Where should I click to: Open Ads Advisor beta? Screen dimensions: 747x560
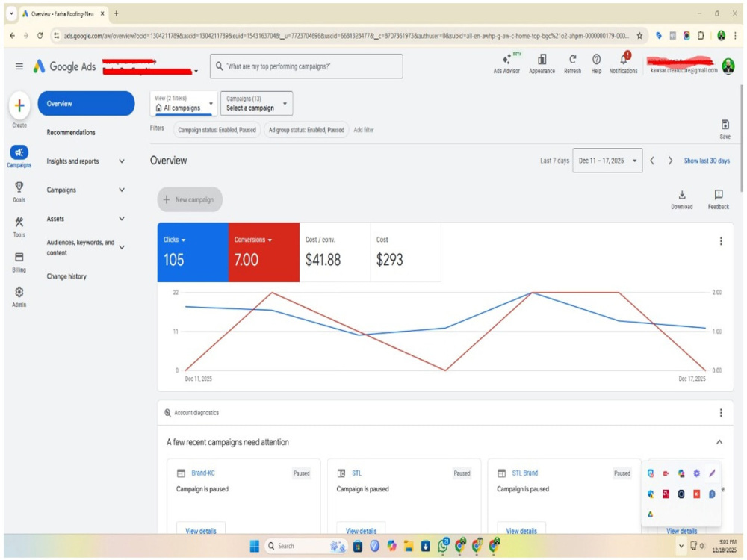(x=507, y=63)
